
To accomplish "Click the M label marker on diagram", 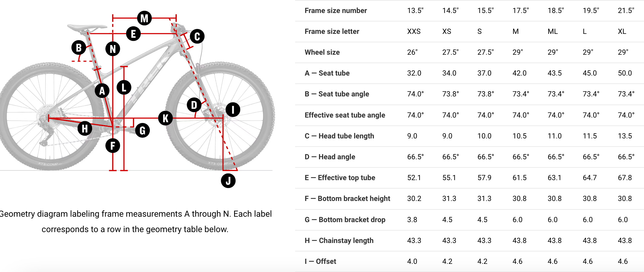I will point(144,18).
